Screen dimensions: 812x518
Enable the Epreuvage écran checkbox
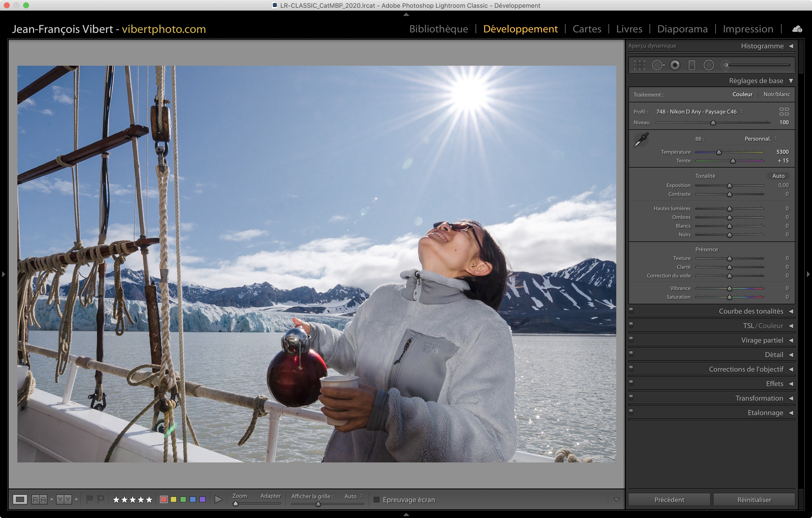pos(376,499)
